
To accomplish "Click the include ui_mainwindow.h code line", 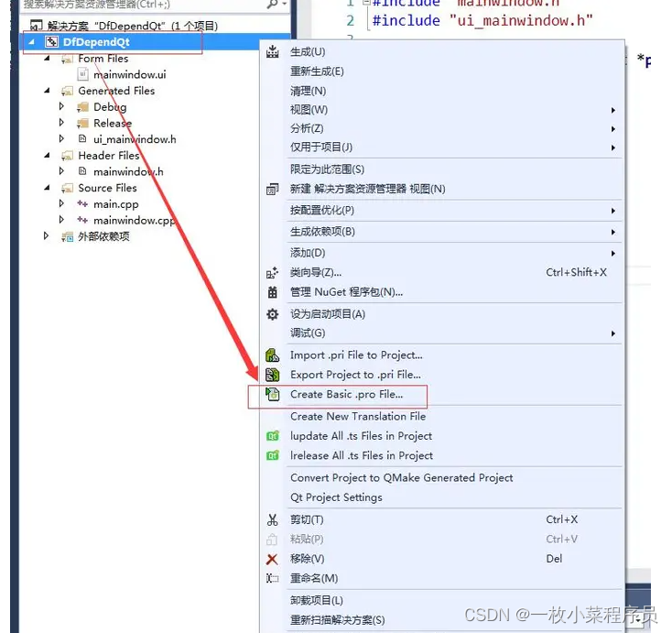I will click(482, 20).
